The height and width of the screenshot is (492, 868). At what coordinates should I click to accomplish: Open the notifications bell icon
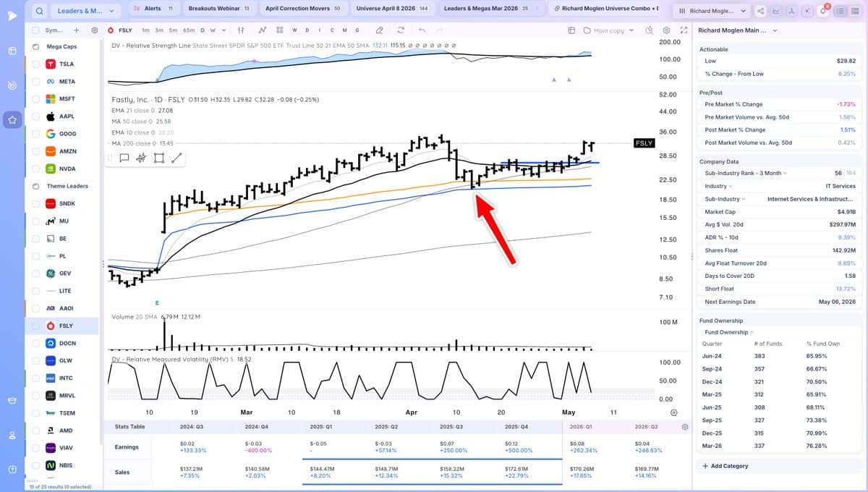click(823, 11)
